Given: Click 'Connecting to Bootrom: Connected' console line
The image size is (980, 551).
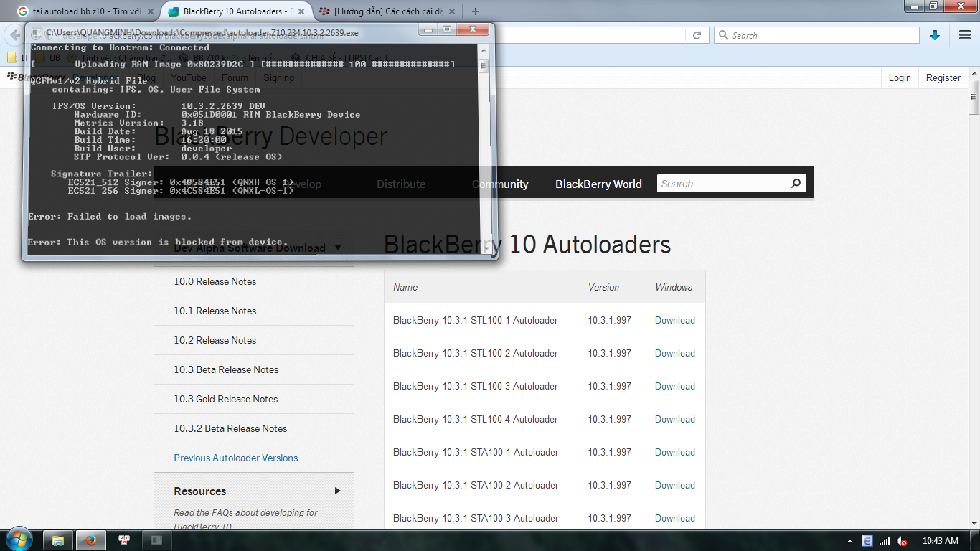Looking at the screenshot, I should click(x=120, y=47).
